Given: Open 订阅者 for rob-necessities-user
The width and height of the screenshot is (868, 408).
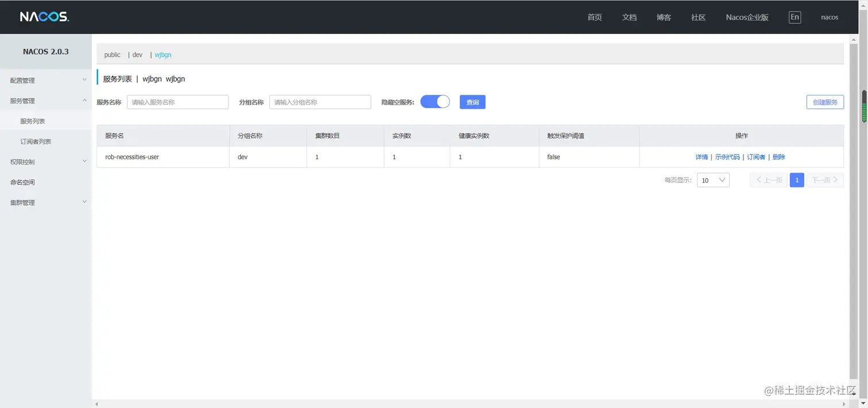Looking at the screenshot, I should tap(756, 157).
